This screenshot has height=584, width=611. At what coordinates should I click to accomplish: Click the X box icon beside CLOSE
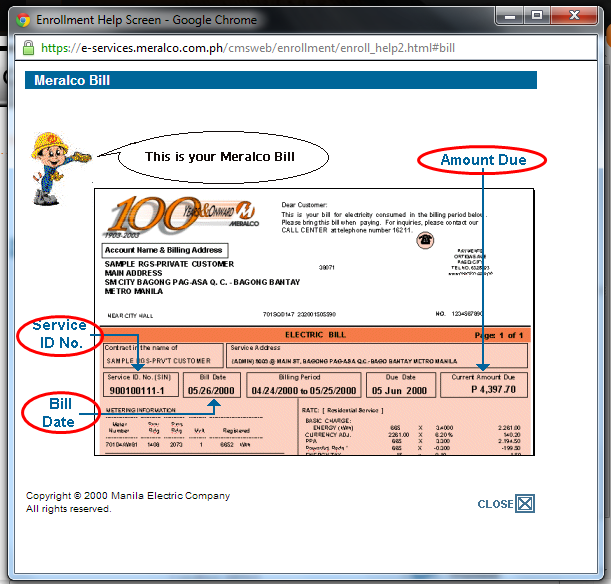click(524, 504)
